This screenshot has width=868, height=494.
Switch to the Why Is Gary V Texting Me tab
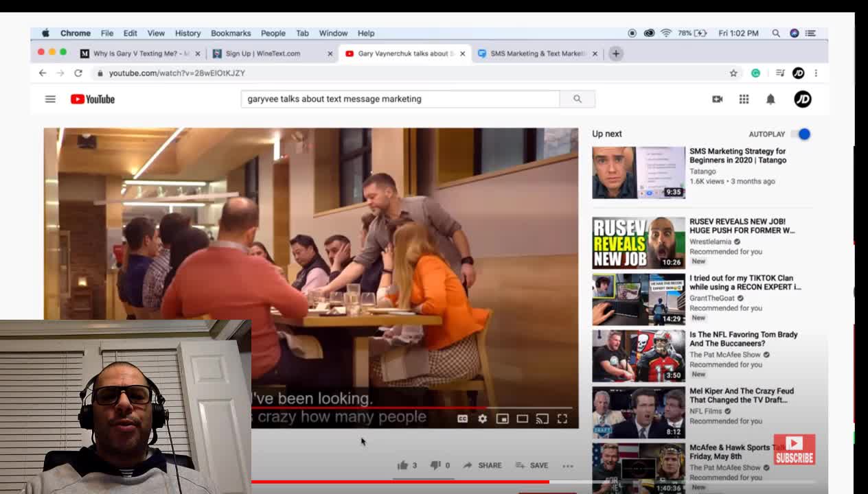[141, 54]
